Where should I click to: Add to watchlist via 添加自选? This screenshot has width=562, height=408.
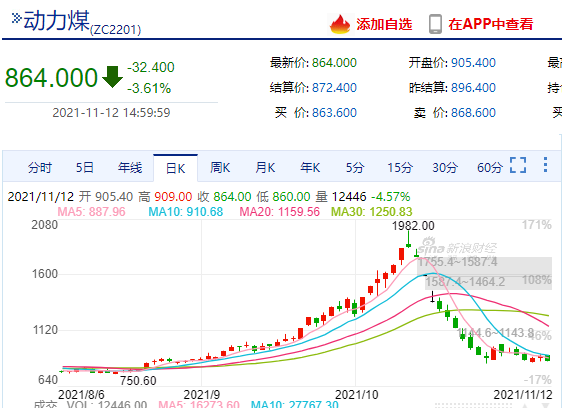(x=384, y=24)
